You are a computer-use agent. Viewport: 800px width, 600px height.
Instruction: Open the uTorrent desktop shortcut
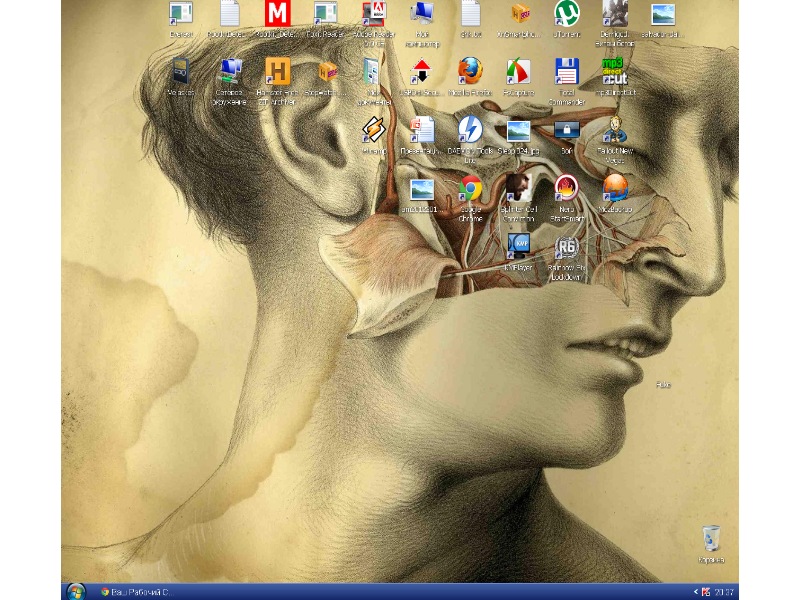[x=567, y=14]
